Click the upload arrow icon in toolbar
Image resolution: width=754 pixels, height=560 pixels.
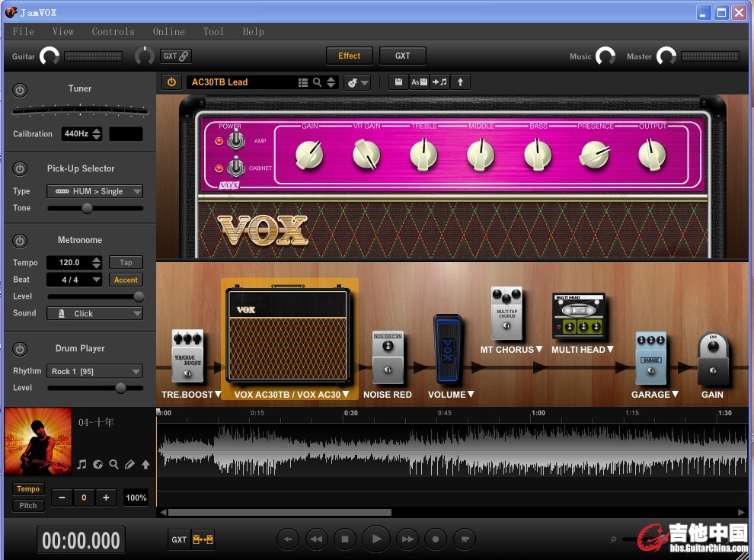460,82
